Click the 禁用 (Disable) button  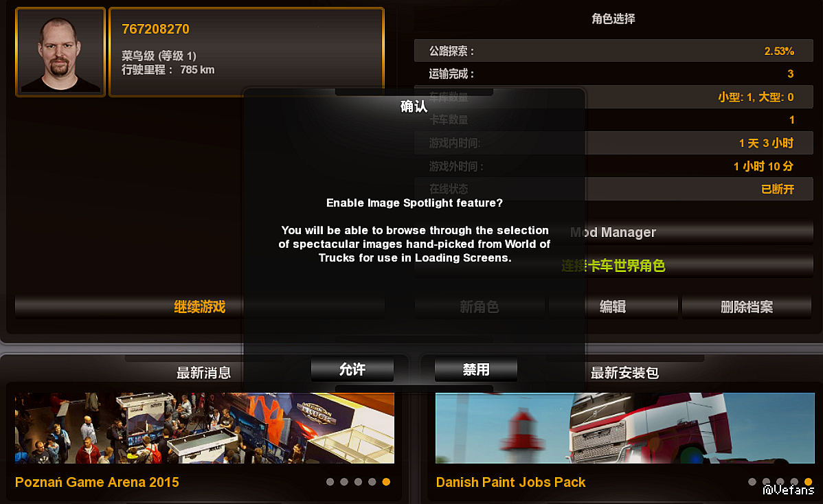coord(476,369)
